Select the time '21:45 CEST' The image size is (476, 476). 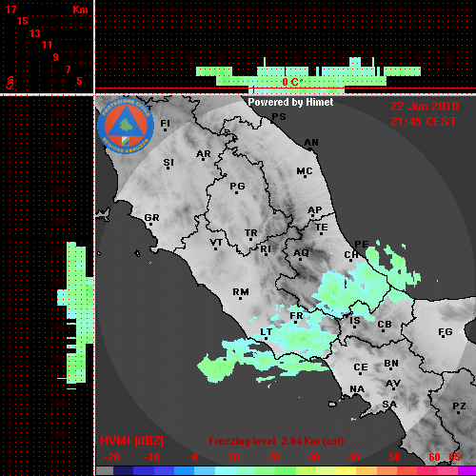(x=424, y=122)
